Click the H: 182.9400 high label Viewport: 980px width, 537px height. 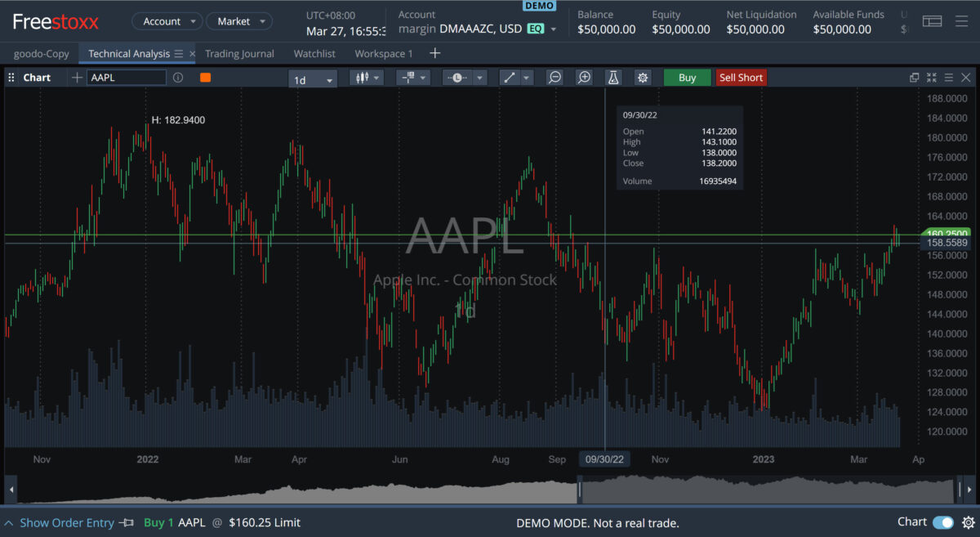(x=178, y=120)
